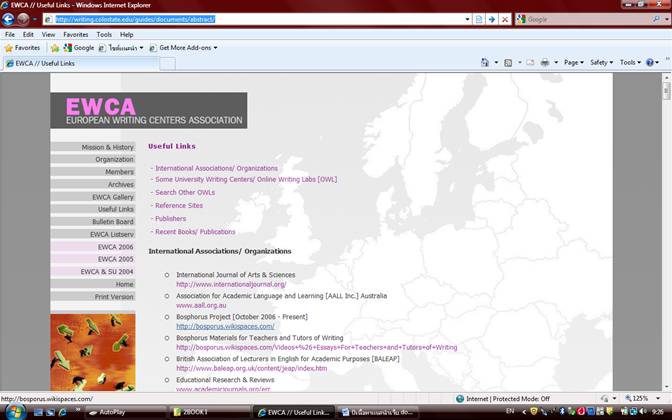This screenshot has height=420, width=672.
Task: Open the Edit menu
Action: click(28, 34)
